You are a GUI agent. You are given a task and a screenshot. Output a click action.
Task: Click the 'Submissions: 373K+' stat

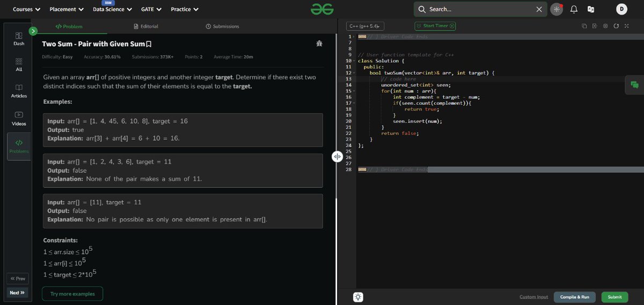[152, 57]
